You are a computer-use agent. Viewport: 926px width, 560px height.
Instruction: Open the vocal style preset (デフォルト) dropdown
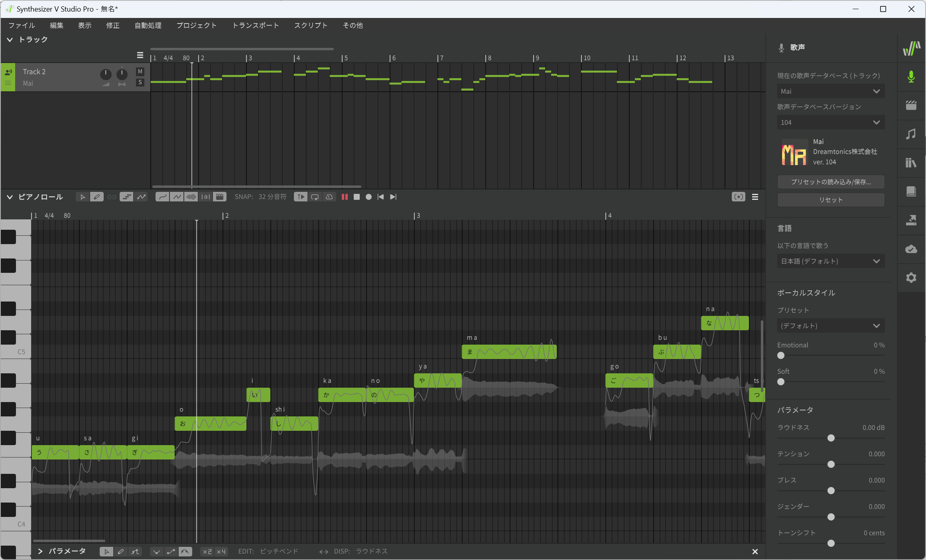(831, 326)
